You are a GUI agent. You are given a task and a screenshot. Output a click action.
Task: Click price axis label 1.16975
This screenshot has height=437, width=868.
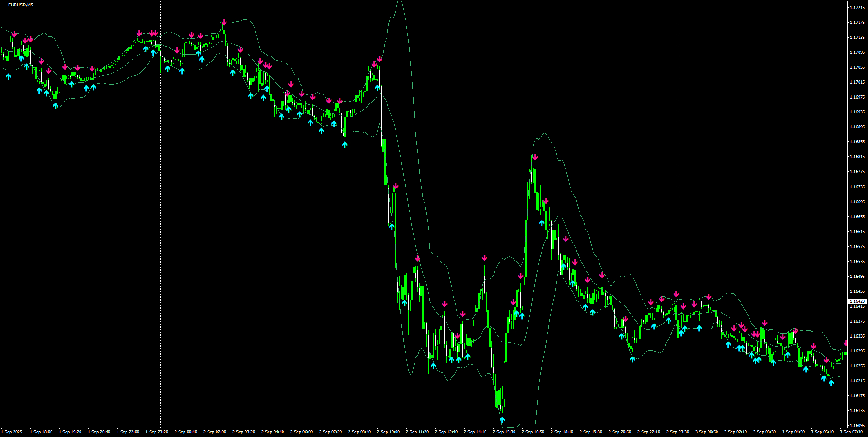pos(857,97)
